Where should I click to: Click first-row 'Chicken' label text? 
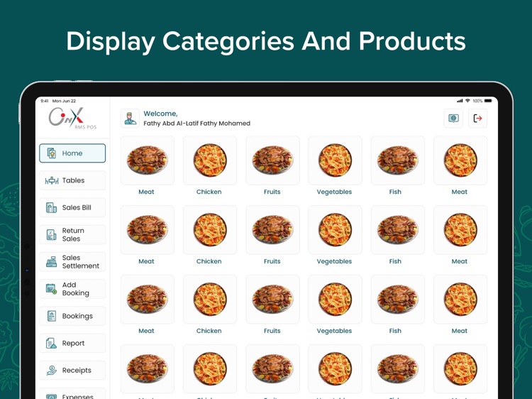click(209, 192)
